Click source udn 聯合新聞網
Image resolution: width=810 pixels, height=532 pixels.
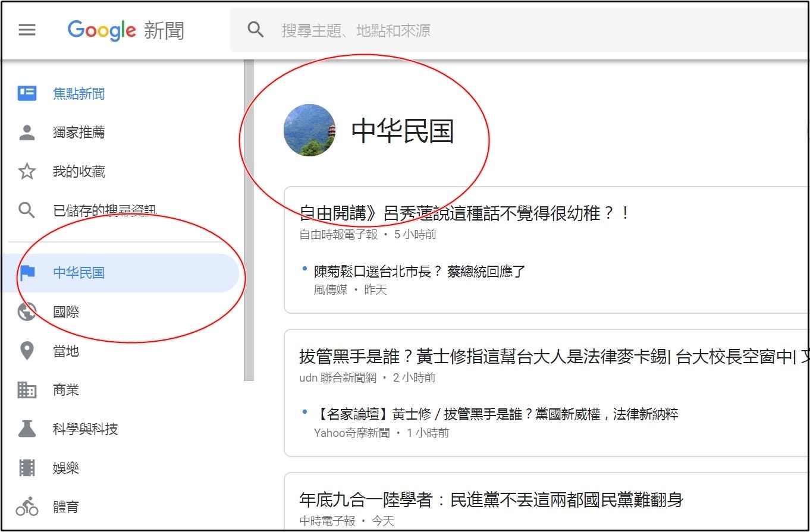point(338,377)
